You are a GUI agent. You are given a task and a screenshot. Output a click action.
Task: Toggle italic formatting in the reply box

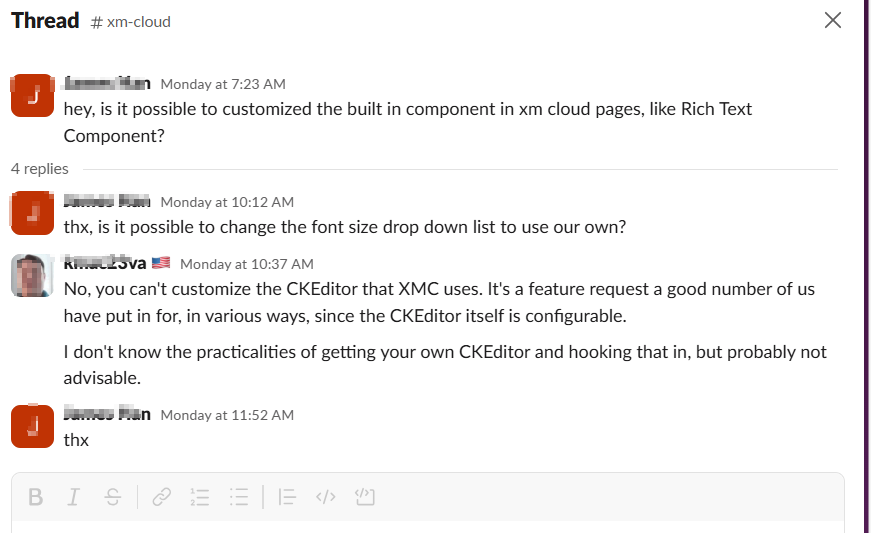coord(73,497)
